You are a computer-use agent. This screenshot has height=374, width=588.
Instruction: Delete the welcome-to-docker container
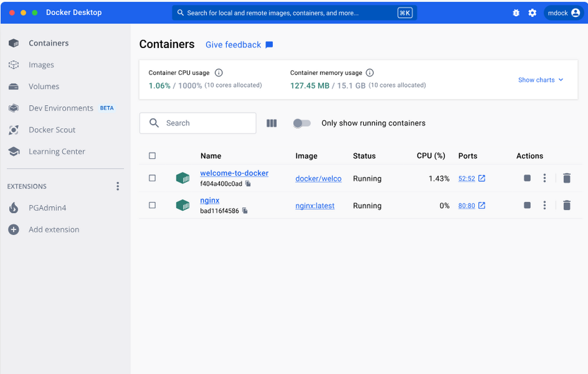pyautogui.click(x=566, y=178)
